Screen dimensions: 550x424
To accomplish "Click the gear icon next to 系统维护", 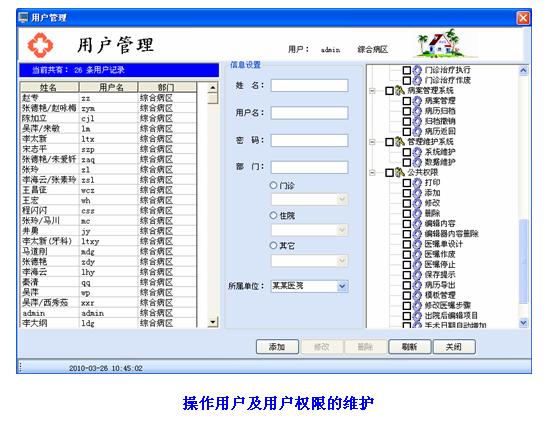I will (417, 152).
